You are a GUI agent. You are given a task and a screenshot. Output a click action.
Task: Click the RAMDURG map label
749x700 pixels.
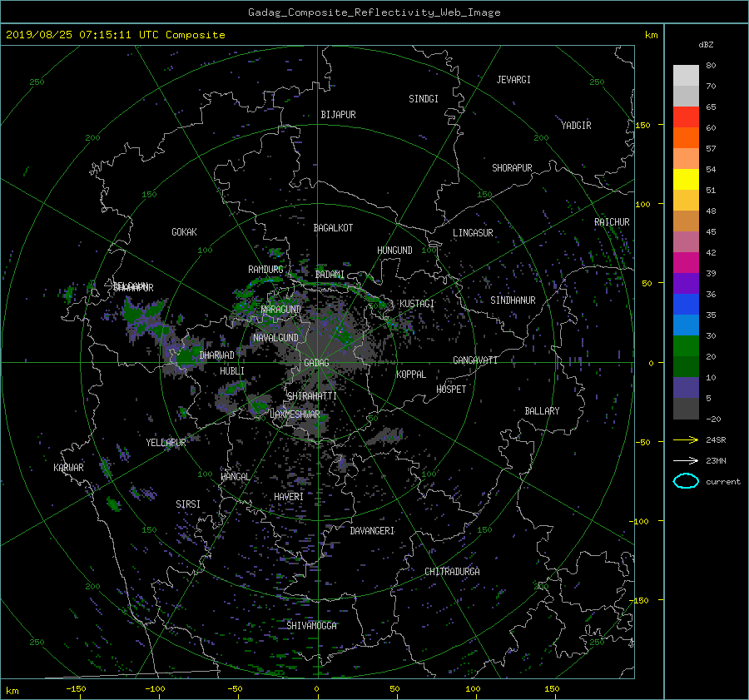click(x=265, y=270)
